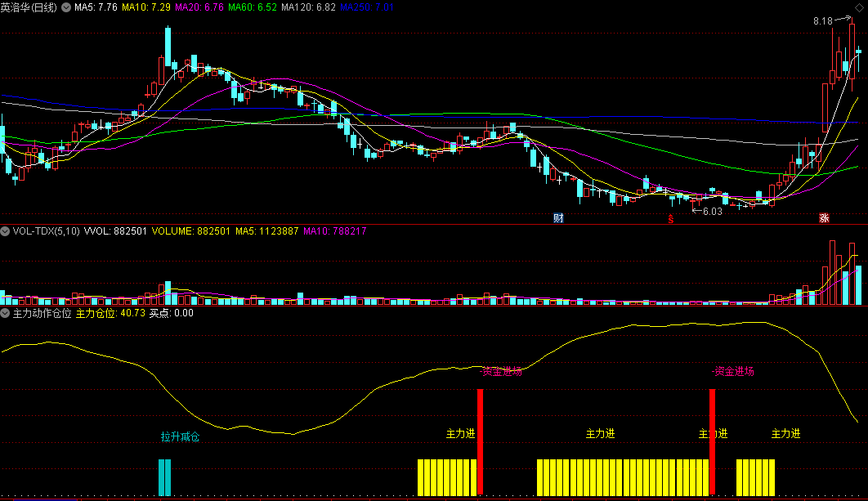The image size is (868, 501).
Task: Click the 主力仓位: 40.73 value
Action: (x=110, y=313)
